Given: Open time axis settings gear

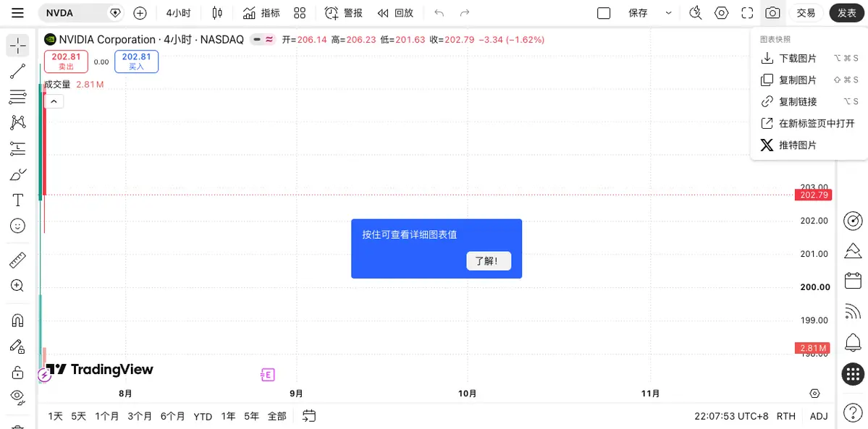Looking at the screenshot, I should coord(814,394).
